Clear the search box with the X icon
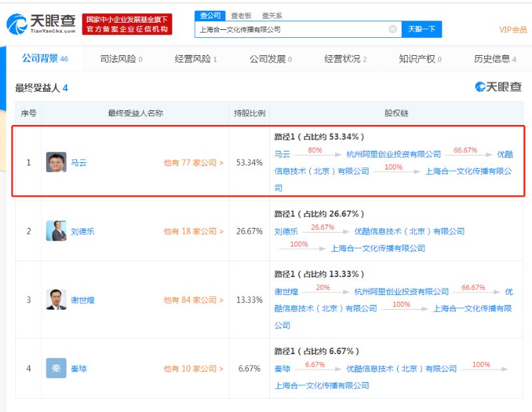532x412 pixels. (392, 29)
